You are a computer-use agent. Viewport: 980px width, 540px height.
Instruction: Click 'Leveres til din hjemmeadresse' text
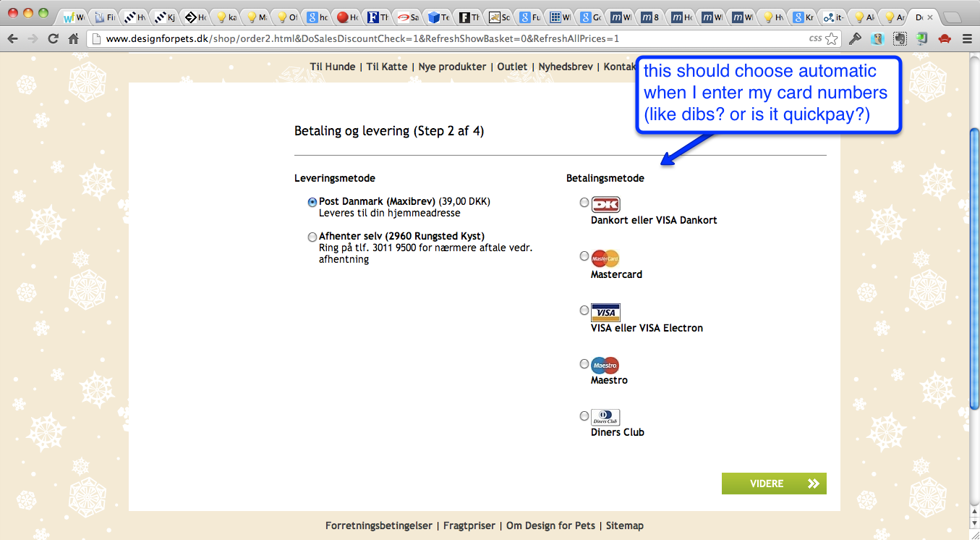point(390,213)
